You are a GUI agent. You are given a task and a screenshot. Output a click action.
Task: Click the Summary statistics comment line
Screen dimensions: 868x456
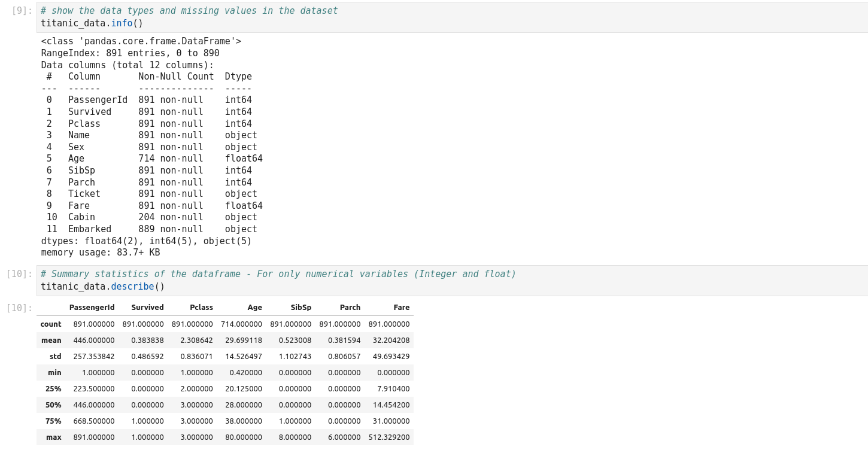click(x=278, y=274)
